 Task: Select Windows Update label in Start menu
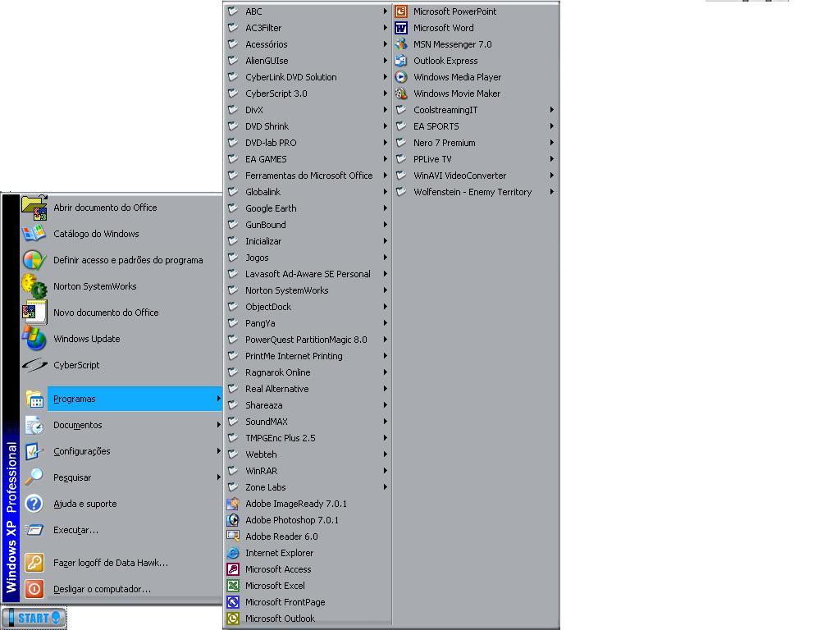pyautogui.click(x=86, y=339)
